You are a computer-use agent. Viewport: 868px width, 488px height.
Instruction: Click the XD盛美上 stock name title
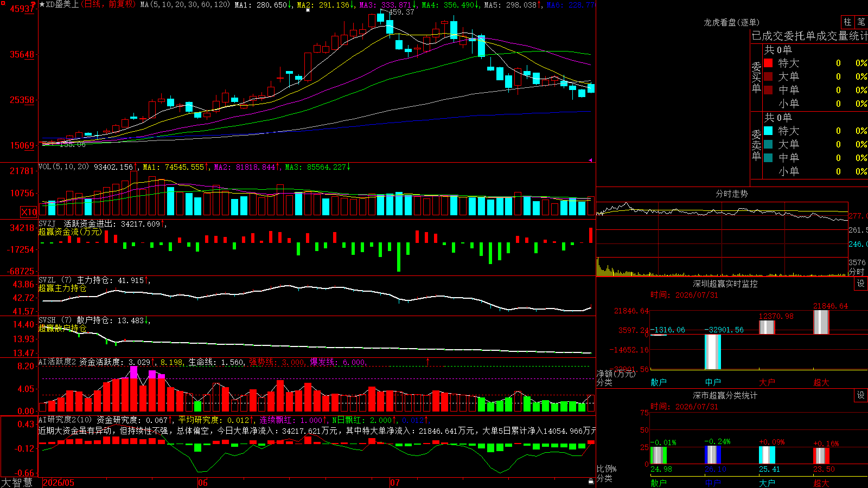(x=62, y=4)
